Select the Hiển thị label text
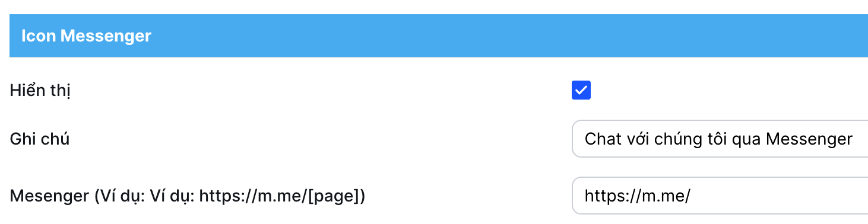Image resolution: width=868 pixels, height=224 pixels. click(x=40, y=91)
